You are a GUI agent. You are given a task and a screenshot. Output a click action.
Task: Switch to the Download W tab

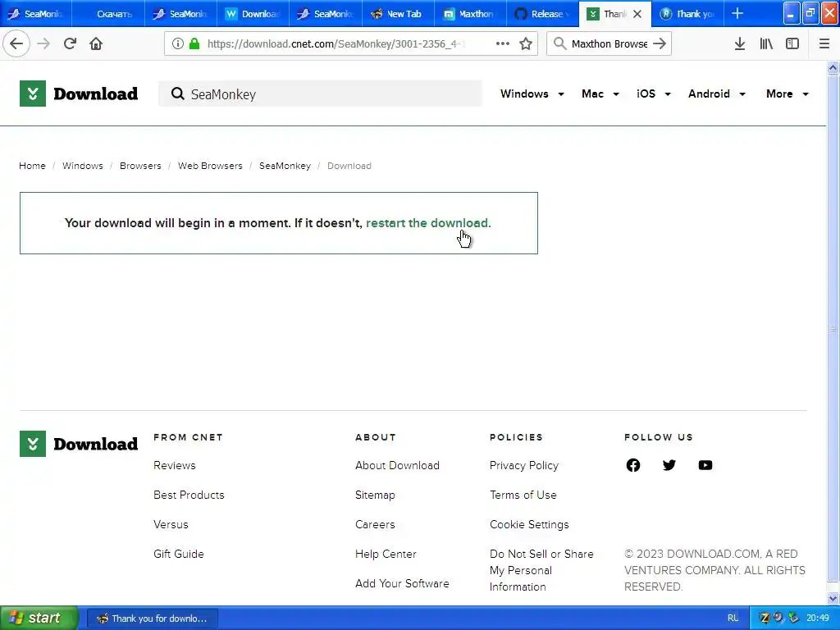[253, 14]
